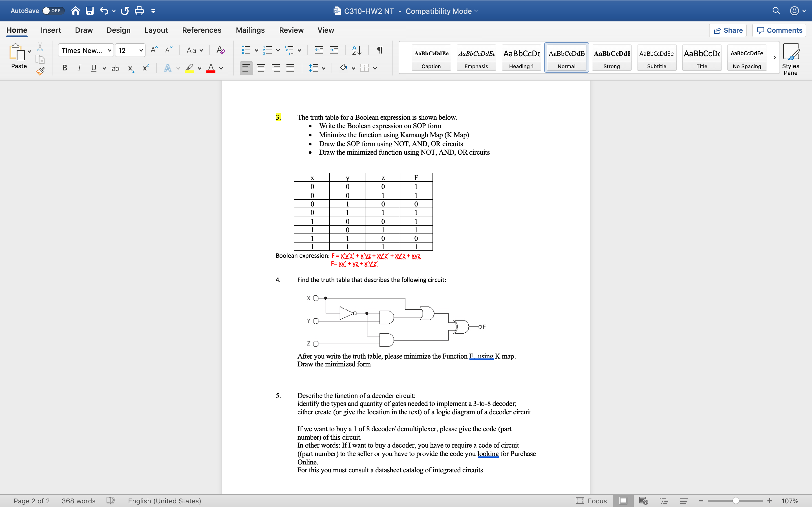The height and width of the screenshot is (507, 812).
Task: Sort the selected text
Action: click(x=356, y=50)
